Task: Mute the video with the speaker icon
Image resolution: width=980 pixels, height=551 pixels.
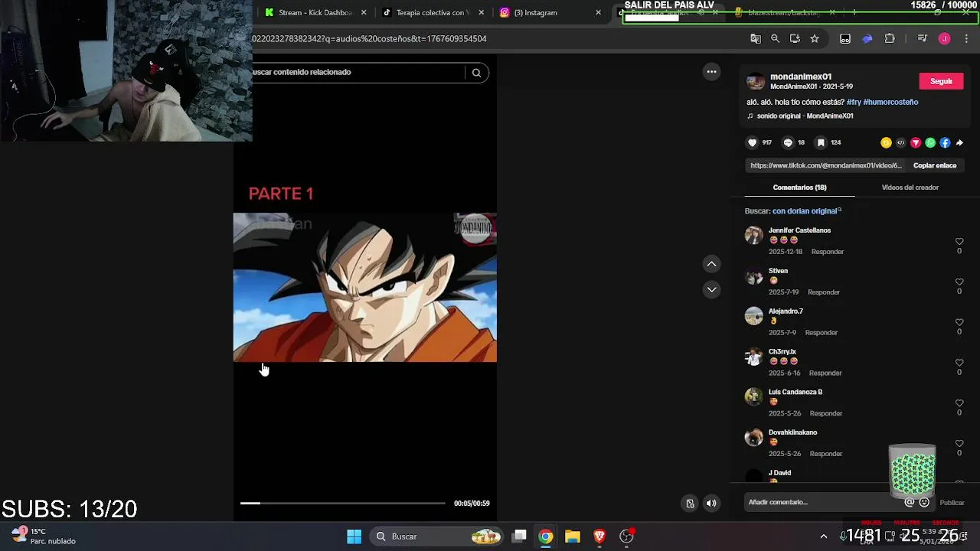Action: click(711, 503)
